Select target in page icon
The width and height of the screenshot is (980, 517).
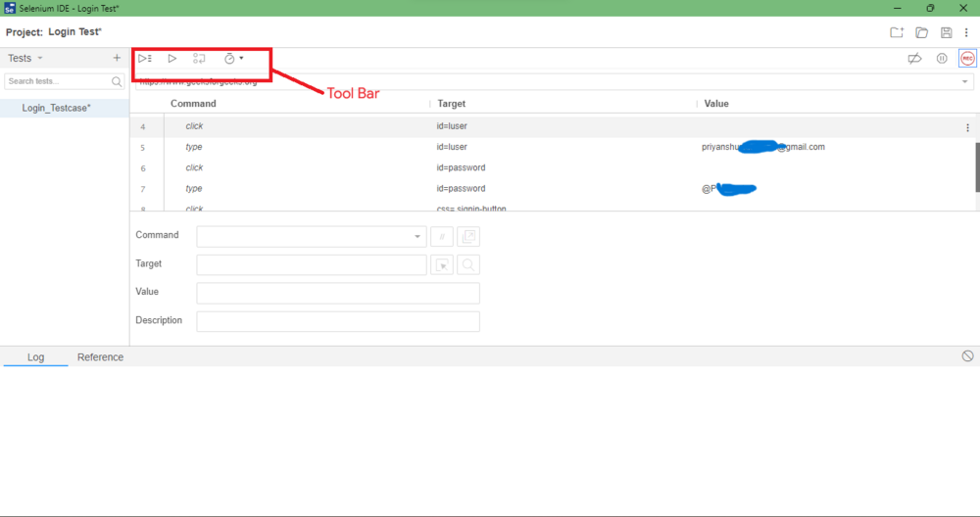(442, 265)
